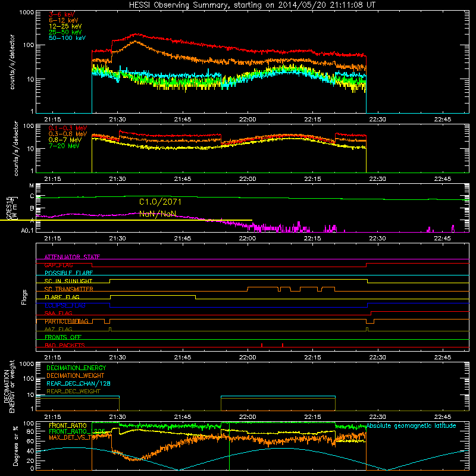Click the MAX_DET_VS_TOT legend label
Viewport: 476px width, 476px height.
73,437
